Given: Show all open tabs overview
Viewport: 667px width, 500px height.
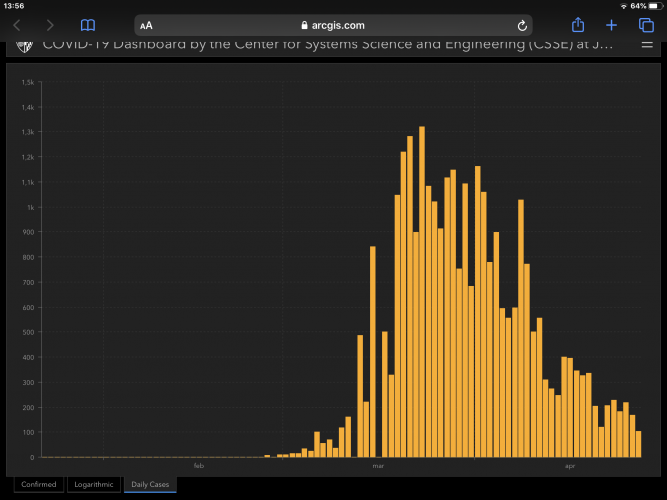Looking at the screenshot, I should coord(645,25).
